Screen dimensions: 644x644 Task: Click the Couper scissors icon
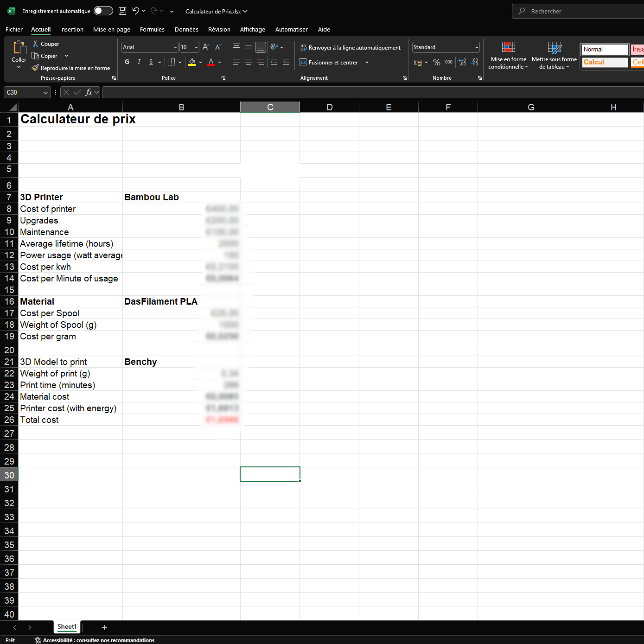[x=35, y=44]
